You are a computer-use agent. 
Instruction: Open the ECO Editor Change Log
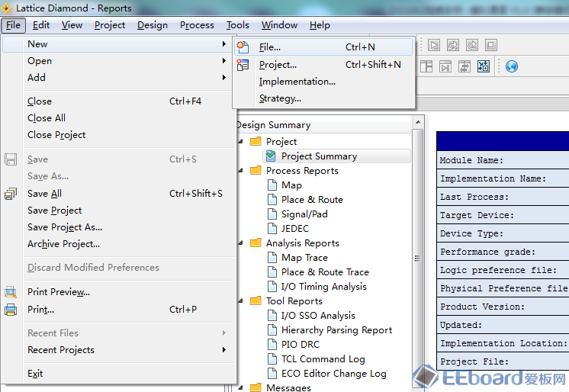pos(334,374)
